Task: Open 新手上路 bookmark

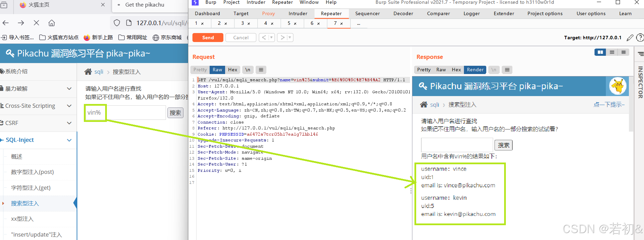Action: point(98,38)
